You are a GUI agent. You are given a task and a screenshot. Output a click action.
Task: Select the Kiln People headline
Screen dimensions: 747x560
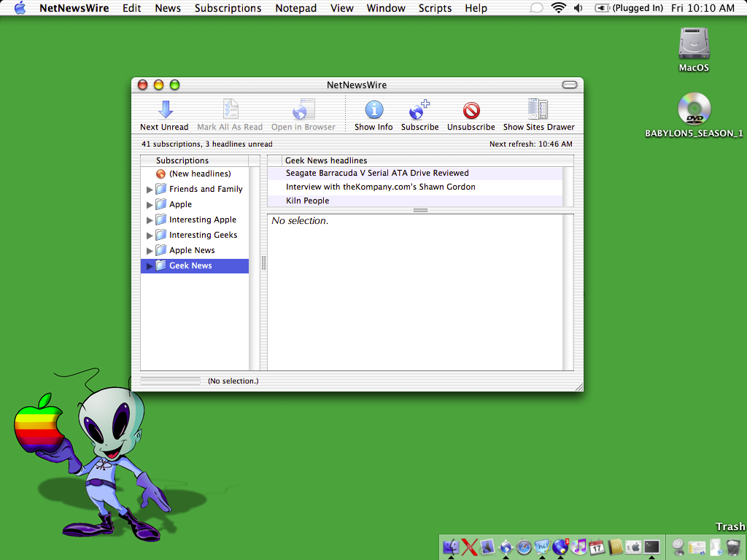(307, 201)
